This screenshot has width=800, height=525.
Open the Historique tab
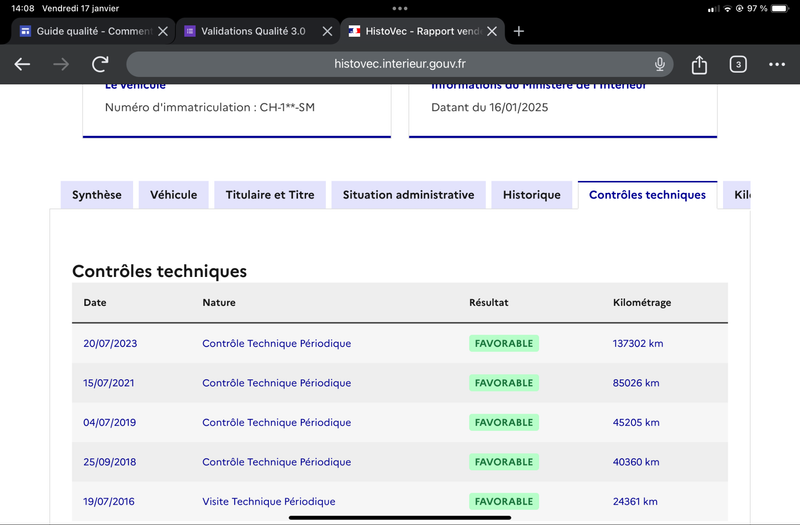click(532, 195)
